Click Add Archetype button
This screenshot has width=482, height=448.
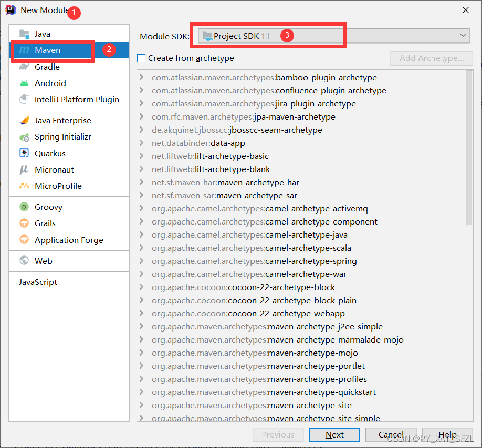tap(432, 58)
